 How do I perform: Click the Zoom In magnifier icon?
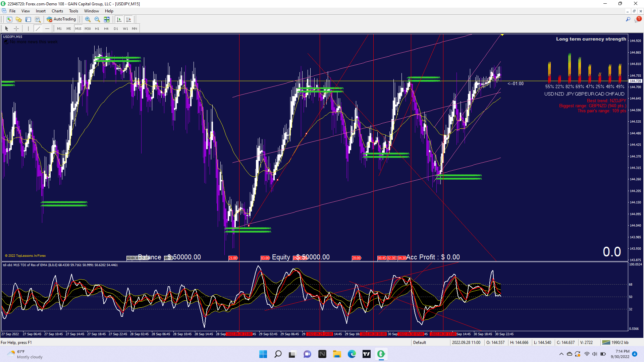pyautogui.click(x=88, y=19)
